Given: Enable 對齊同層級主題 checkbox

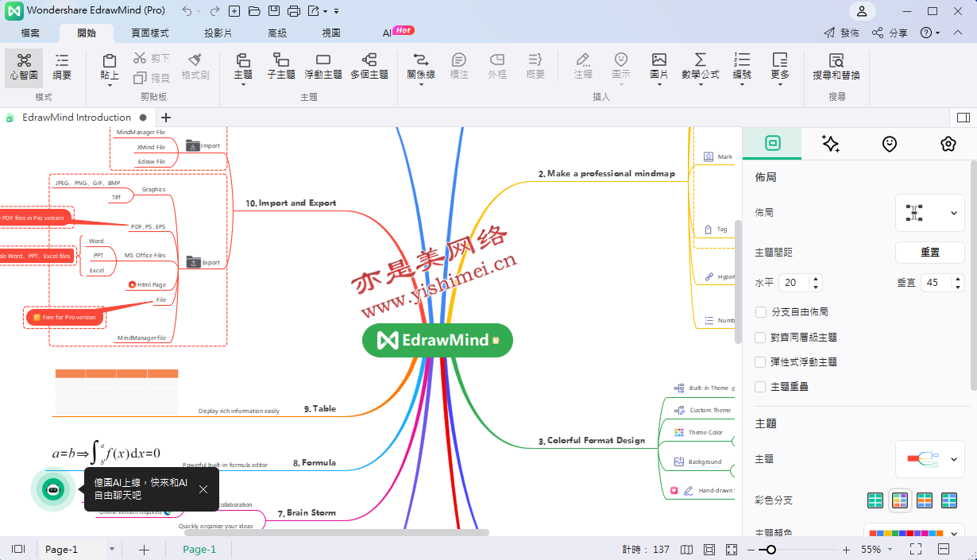Looking at the screenshot, I should [x=760, y=338].
